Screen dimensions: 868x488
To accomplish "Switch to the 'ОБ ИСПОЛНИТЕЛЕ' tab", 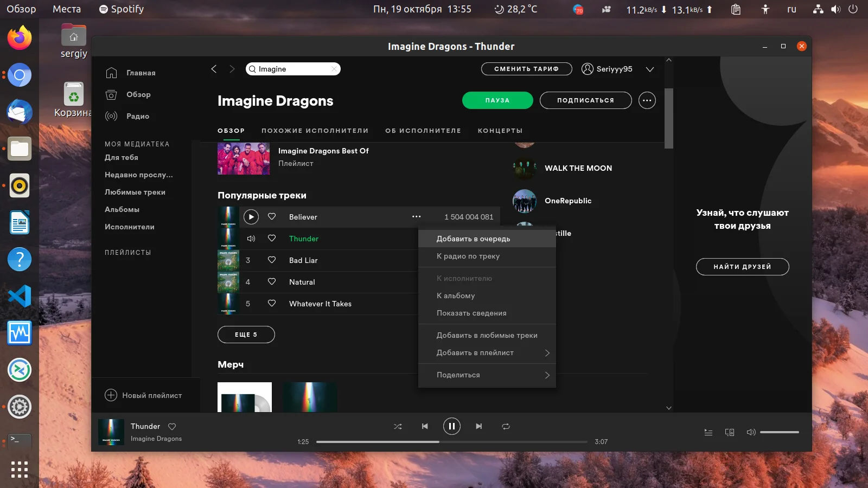I will [x=423, y=131].
